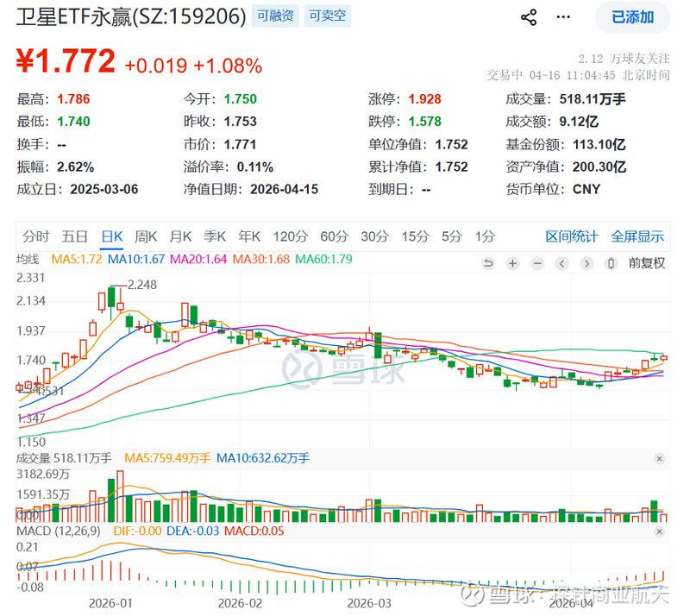Click the 今开 value 1.750
The image size is (690, 616).
(241, 99)
